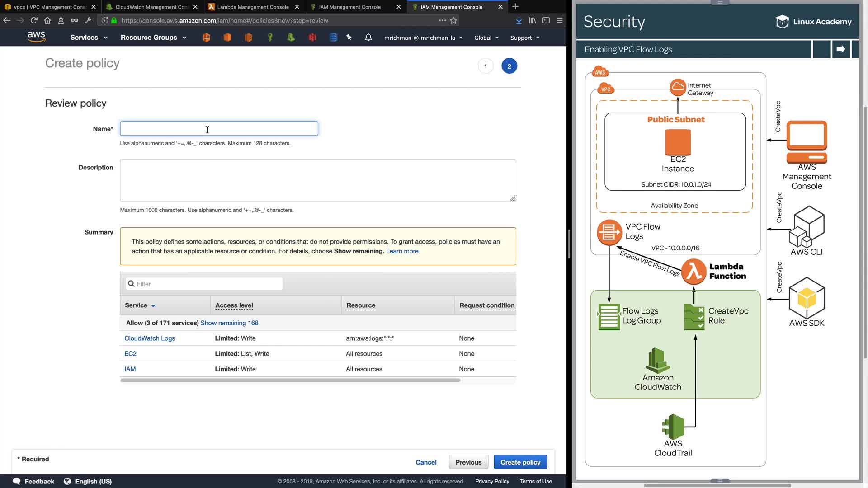This screenshot has height=488, width=868.
Task: Go to browser home page
Action: click(x=47, y=20)
